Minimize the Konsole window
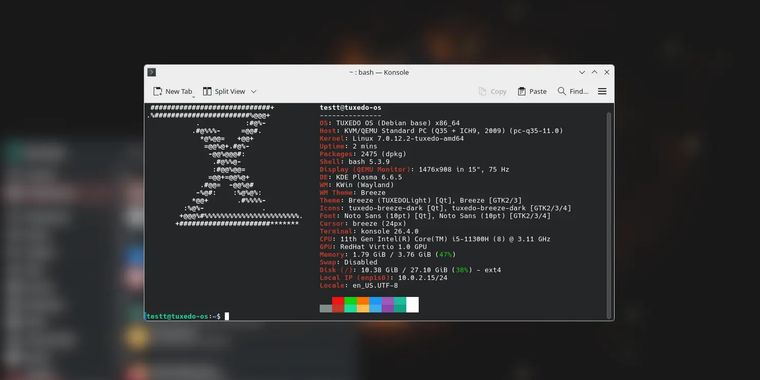Image resolution: width=760 pixels, height=380 pixels. pos(582,72)
